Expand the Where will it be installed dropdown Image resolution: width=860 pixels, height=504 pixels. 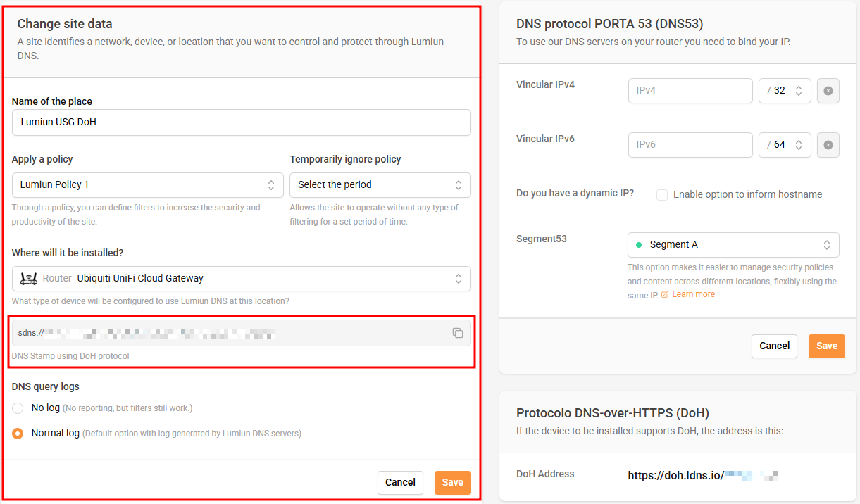coord(241,279)
